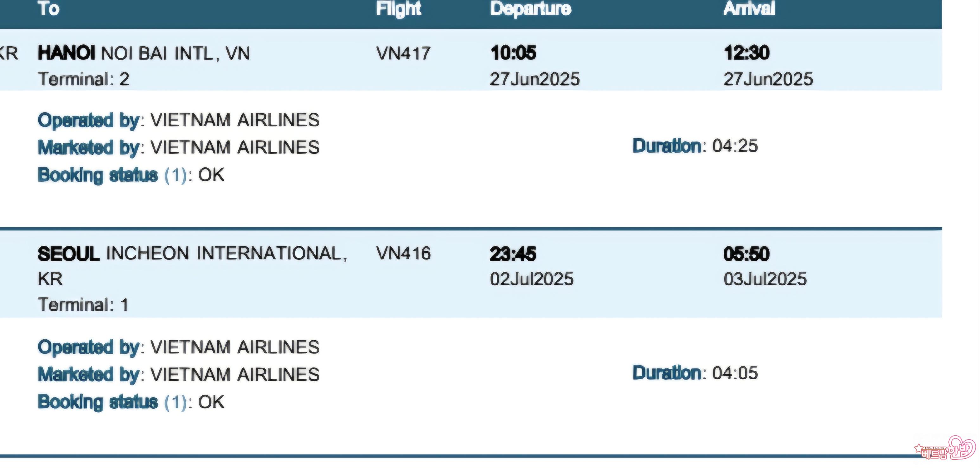This screenshot has height=468, width=980.
Task: Click the Duration 04:25 label
Action: coord(695,146)
